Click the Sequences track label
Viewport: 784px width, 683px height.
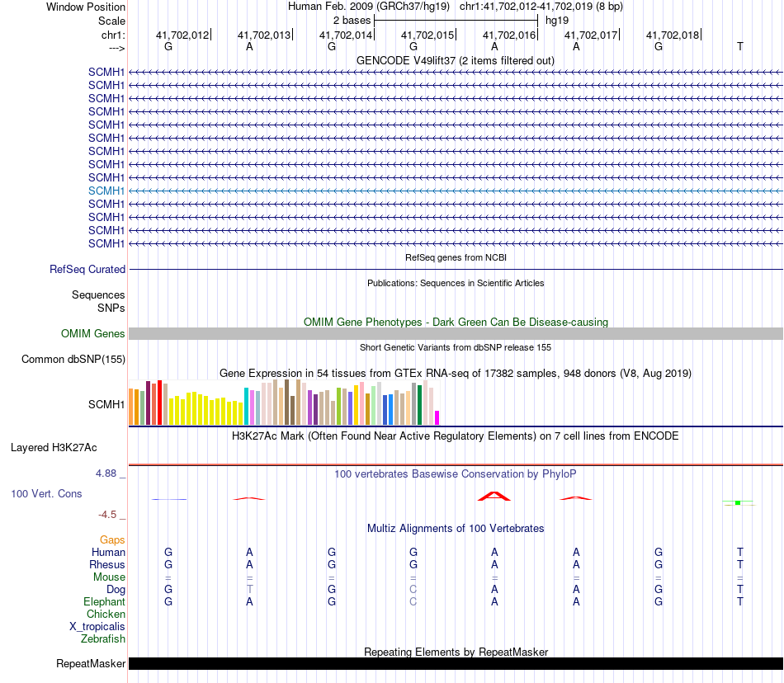pyautogui.click(x=98, y=294)
